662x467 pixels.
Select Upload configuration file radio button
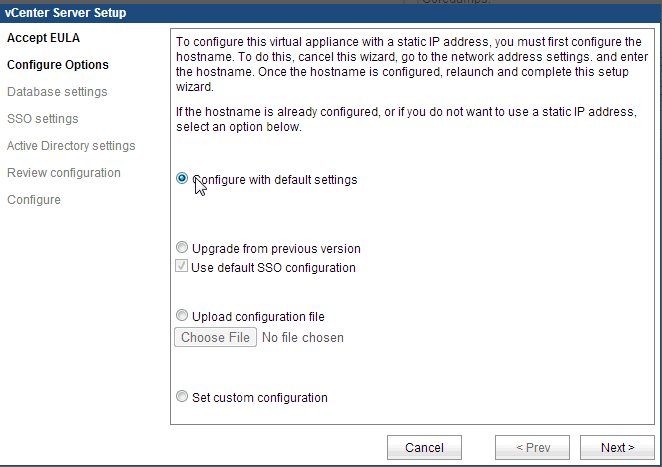point(182,317)
